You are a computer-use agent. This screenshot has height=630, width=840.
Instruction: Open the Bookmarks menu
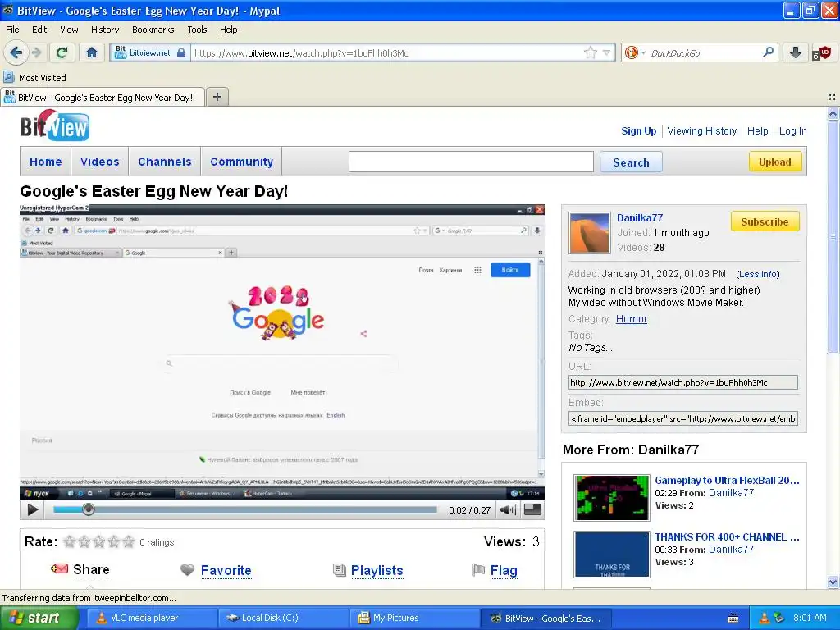click(153, 30)
